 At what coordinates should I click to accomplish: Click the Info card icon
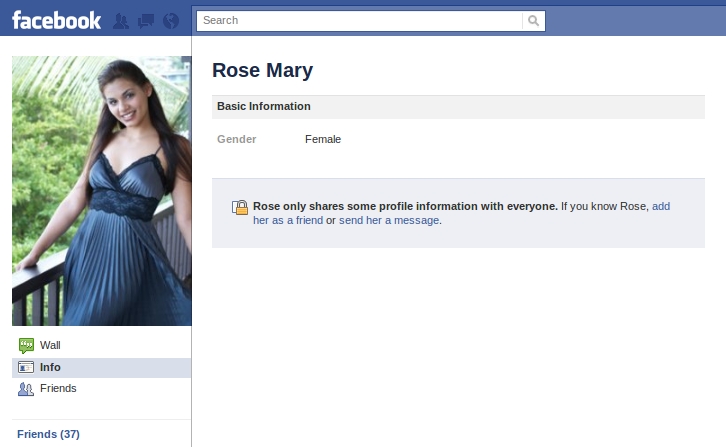click(x=26, y=367)
